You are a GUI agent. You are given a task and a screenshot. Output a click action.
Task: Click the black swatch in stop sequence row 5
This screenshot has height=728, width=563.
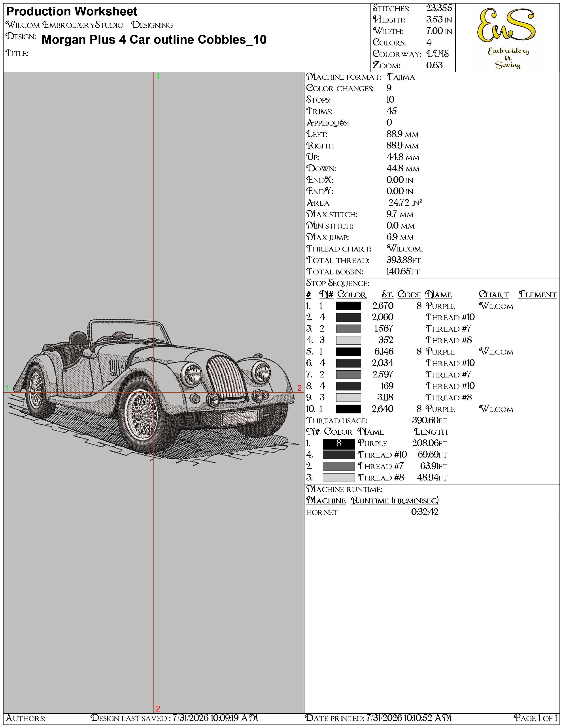pyautogui.click(x=349, y=352)
